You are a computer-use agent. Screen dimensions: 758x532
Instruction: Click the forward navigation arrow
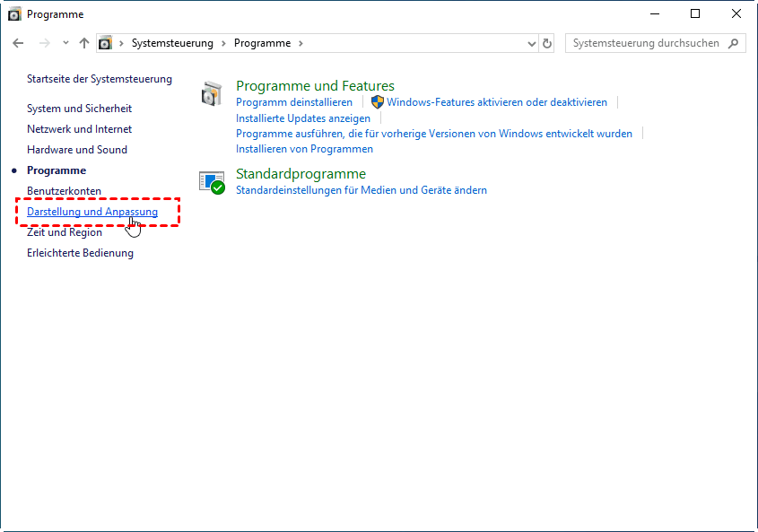[45, 43]
